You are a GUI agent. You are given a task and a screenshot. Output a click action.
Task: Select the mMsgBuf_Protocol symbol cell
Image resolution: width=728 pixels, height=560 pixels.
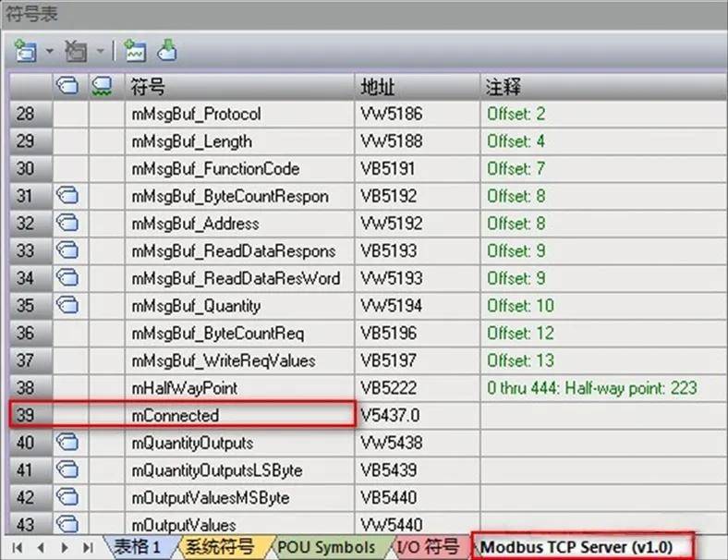[239, 114]
